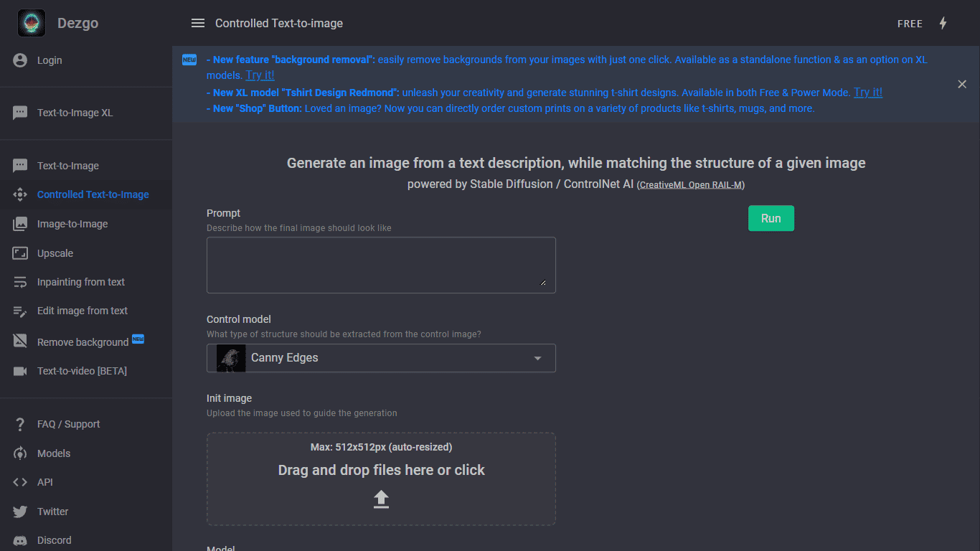Click the Text-to-Image XL chat icon
The height and width of the screenshot is (551, 980).
tap(20, 113)
